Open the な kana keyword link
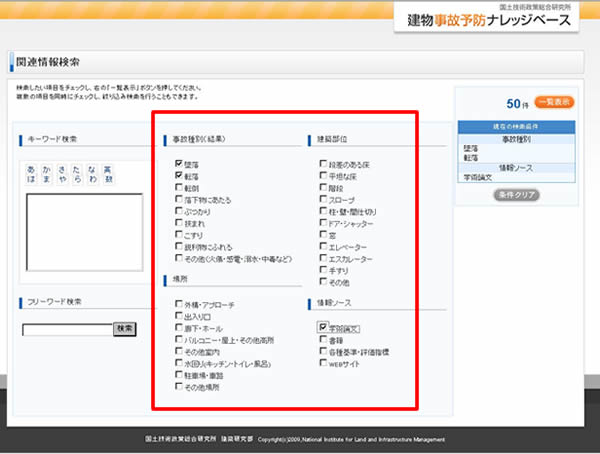This screenshot has width=600, height=454. pyautogui.click(x=92, y=170)
